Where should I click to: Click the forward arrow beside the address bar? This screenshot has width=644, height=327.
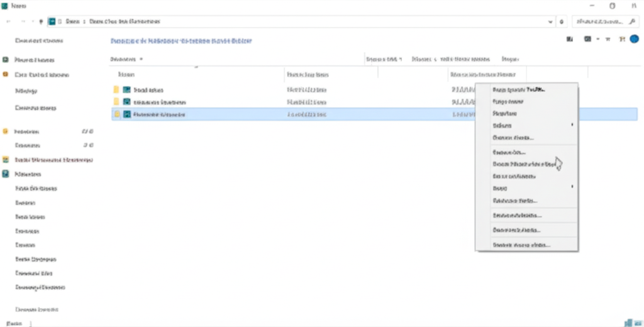pyautogui.click(x=23, y=22)
